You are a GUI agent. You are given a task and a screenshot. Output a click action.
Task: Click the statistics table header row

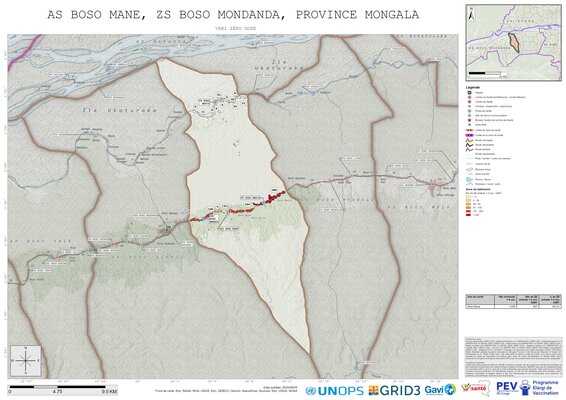click(x=513, y=299)
